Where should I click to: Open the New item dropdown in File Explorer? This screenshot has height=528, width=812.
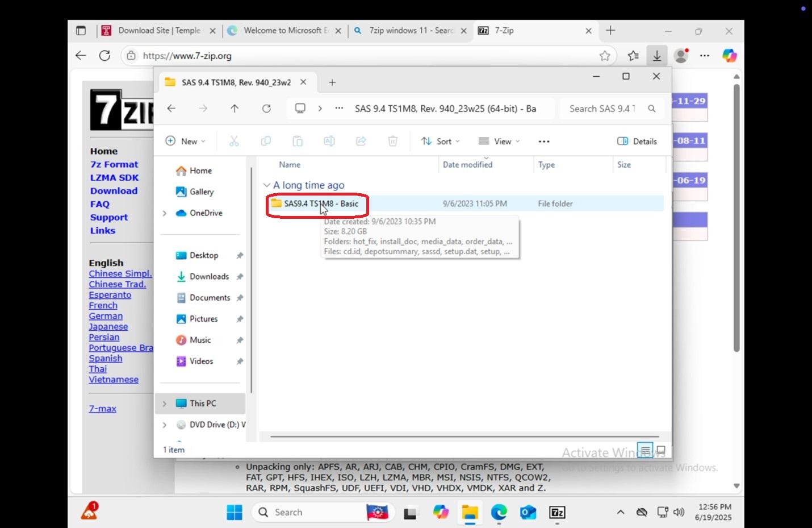click(x=185, y=142)
